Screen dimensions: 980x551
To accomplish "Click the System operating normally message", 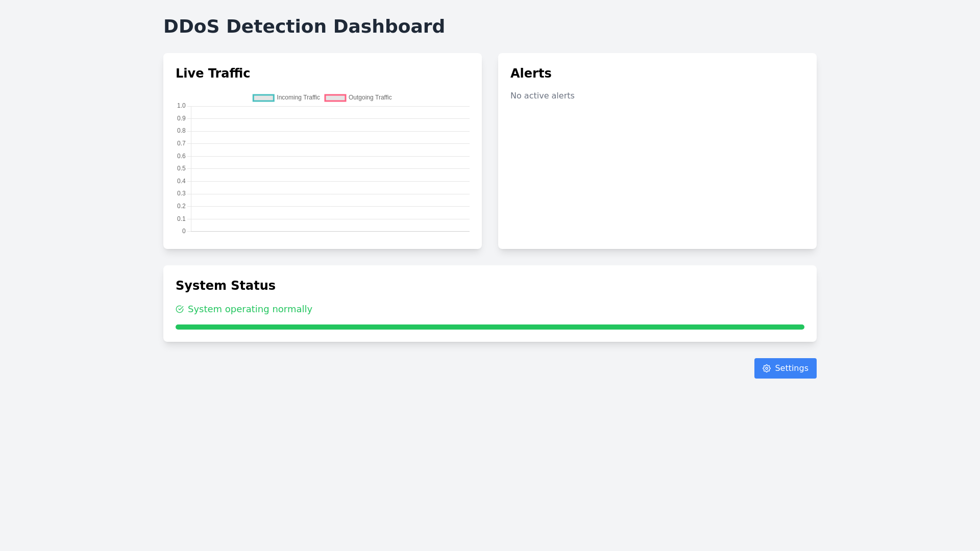I will [250, 309].
